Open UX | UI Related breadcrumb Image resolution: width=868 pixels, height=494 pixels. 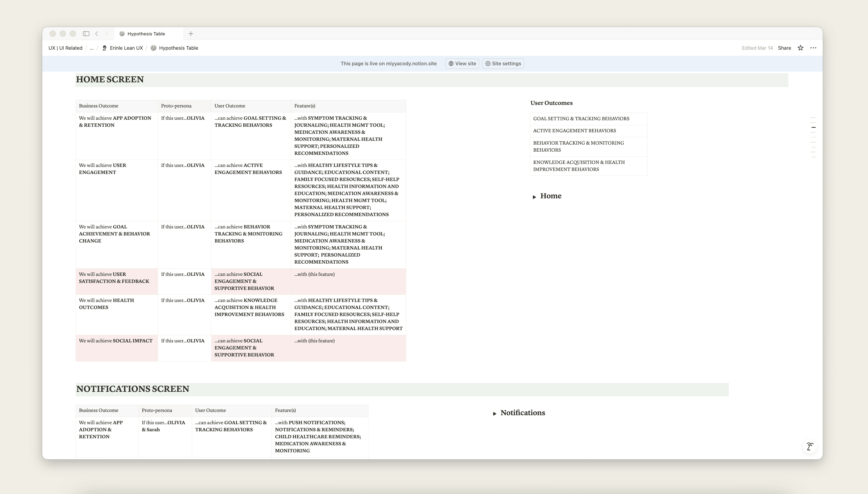(66, 48)
